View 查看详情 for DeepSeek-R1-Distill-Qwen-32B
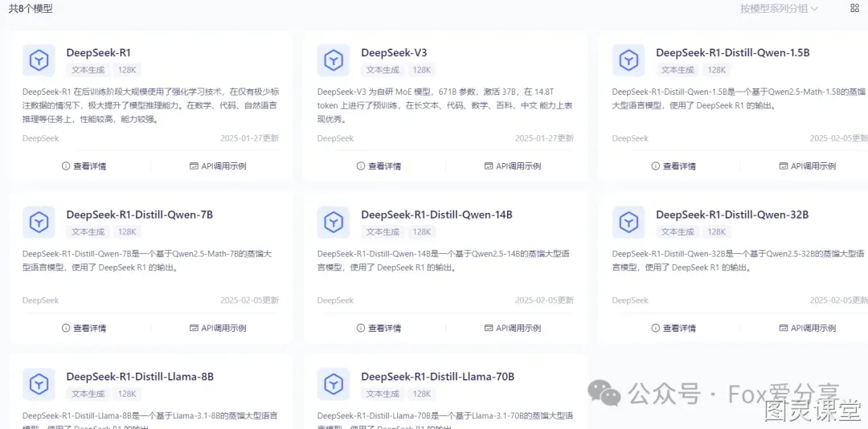 674,329
